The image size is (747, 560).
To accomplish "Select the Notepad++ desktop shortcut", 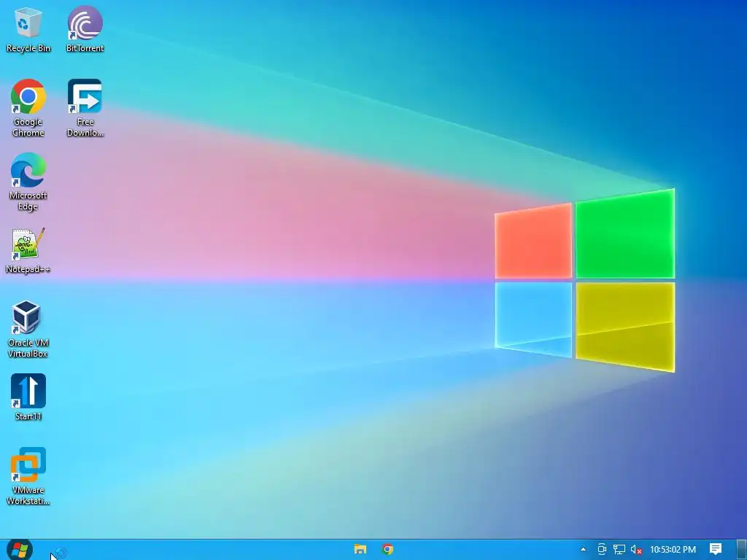I will [28, 251].
